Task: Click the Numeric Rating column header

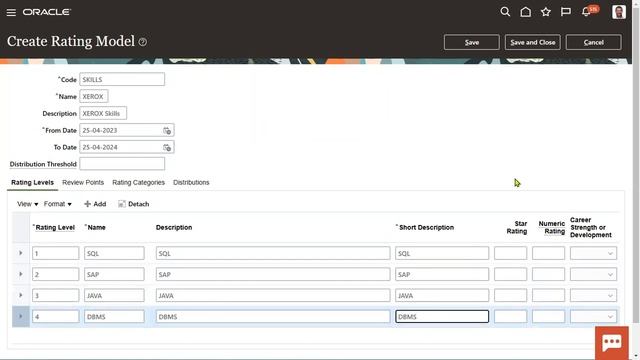Action: click(552, 227)
